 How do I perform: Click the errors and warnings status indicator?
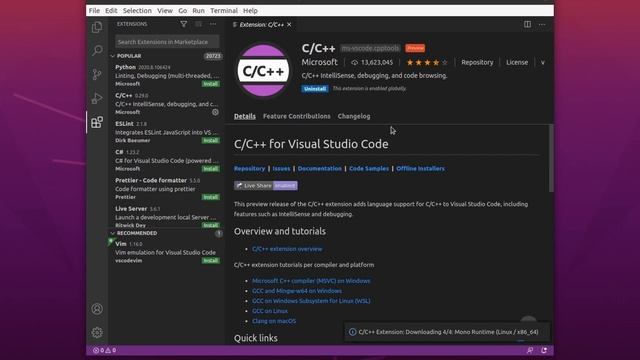(x=104, y=350)
